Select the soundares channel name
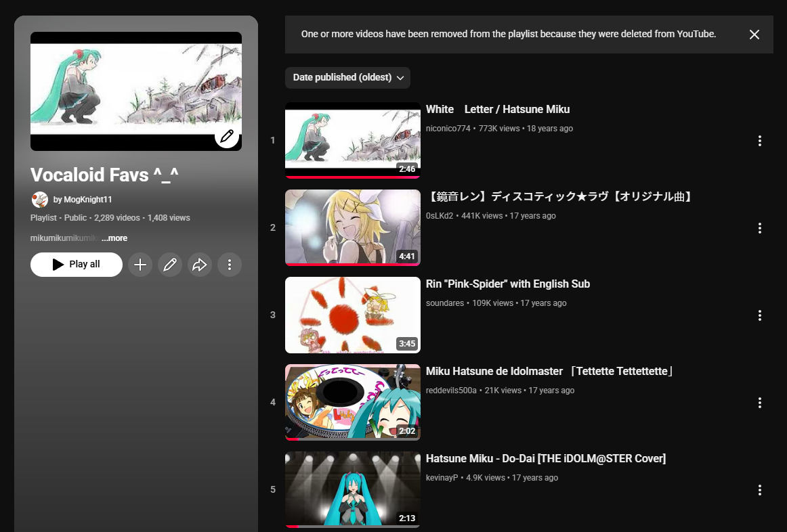 point(445,303)
